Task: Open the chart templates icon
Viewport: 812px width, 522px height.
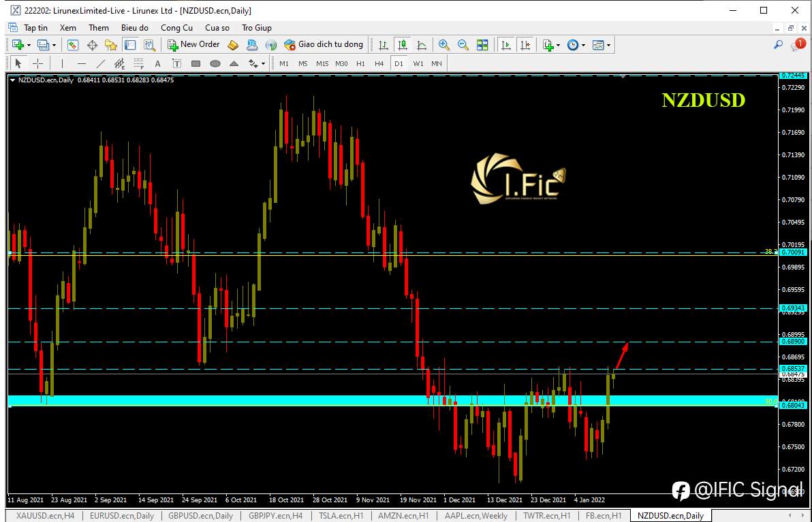Action: [598, 45]
